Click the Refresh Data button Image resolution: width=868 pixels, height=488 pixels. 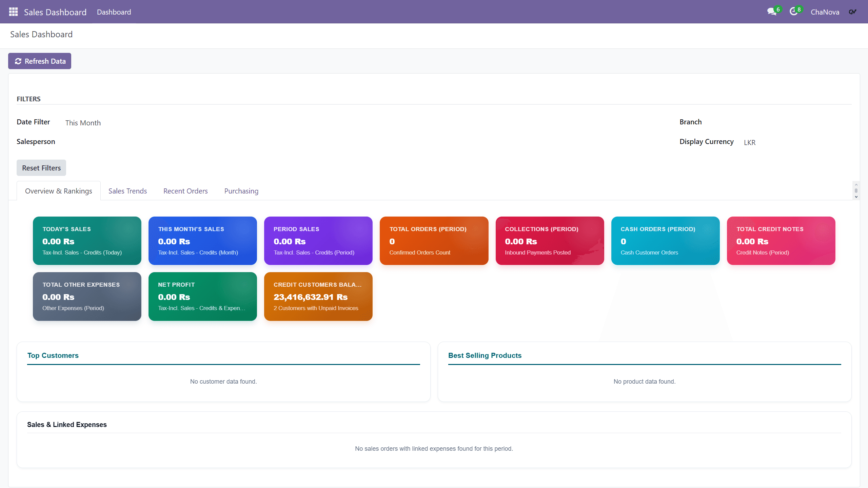pos(40,61)
